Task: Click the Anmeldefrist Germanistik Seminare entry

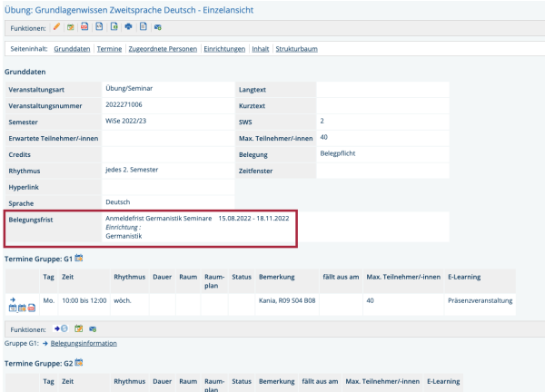Action: point(158,219)
